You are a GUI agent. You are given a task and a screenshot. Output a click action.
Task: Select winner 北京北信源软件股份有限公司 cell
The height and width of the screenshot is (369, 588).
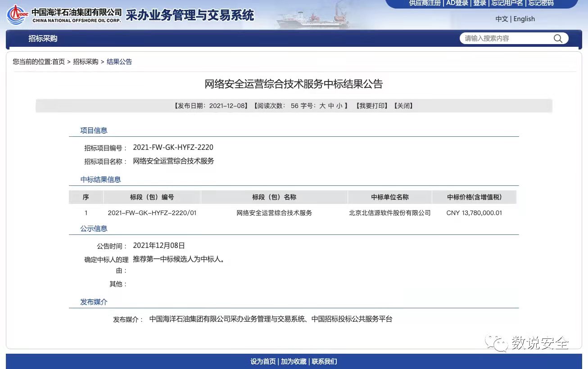pyautogui.click(x=390, y=213)
